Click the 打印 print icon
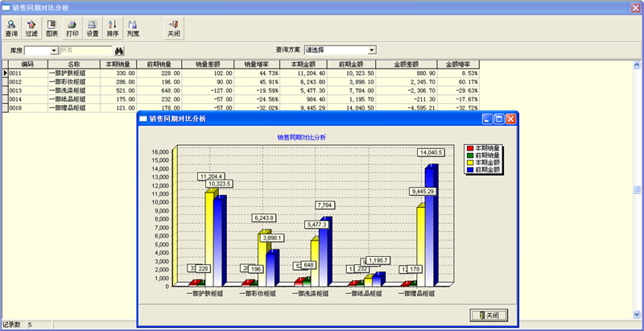The image size is (644, 331). 72,28
